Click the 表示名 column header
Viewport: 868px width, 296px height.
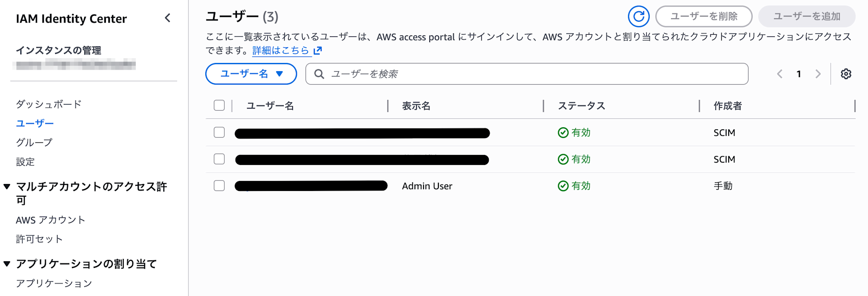coord(416,106)
